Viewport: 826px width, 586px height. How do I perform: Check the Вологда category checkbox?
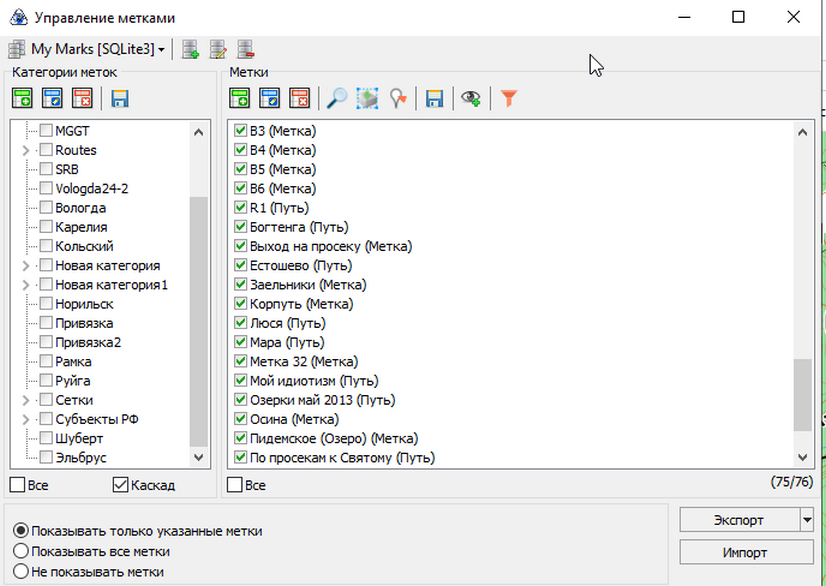click(x=46, y=208)
